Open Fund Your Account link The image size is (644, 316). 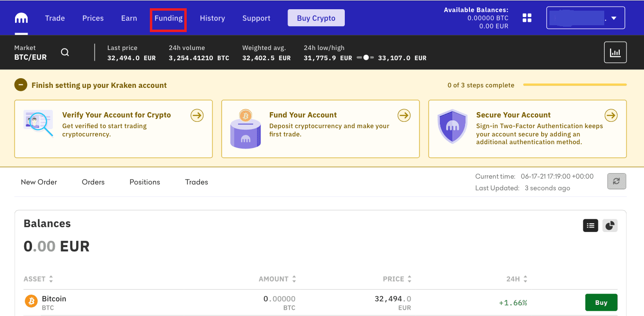(303, 115)
